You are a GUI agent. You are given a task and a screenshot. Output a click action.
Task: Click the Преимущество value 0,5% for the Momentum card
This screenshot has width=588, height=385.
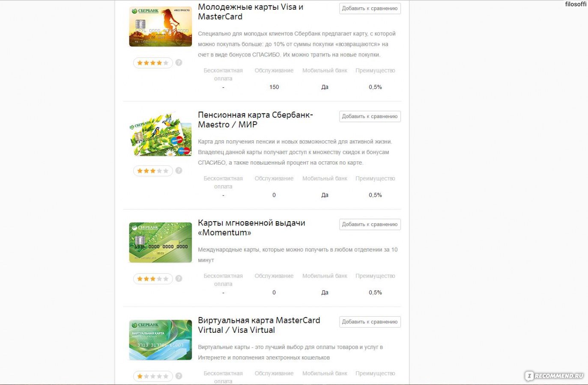[x=375, y=293]
